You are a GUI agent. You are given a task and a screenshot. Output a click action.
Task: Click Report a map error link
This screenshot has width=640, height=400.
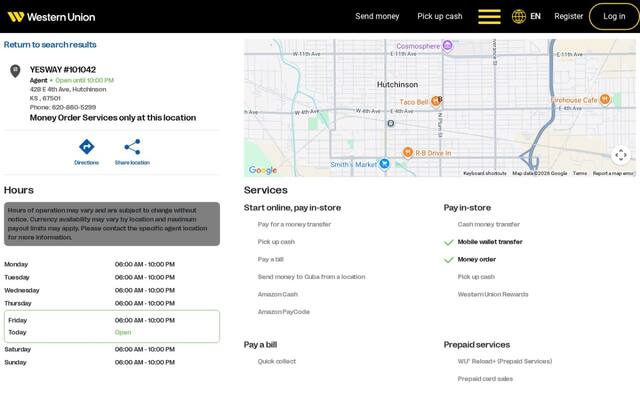tap(613, 173)
